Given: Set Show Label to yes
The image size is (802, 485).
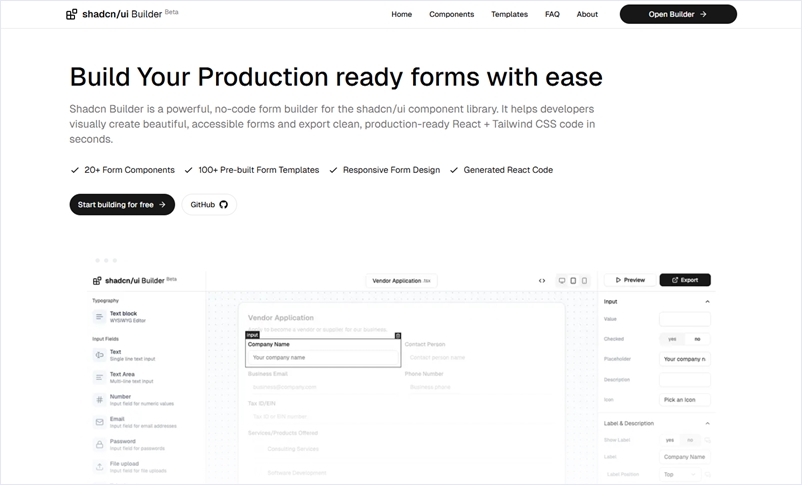Looking at the screenshot, I should click(670, 439).
